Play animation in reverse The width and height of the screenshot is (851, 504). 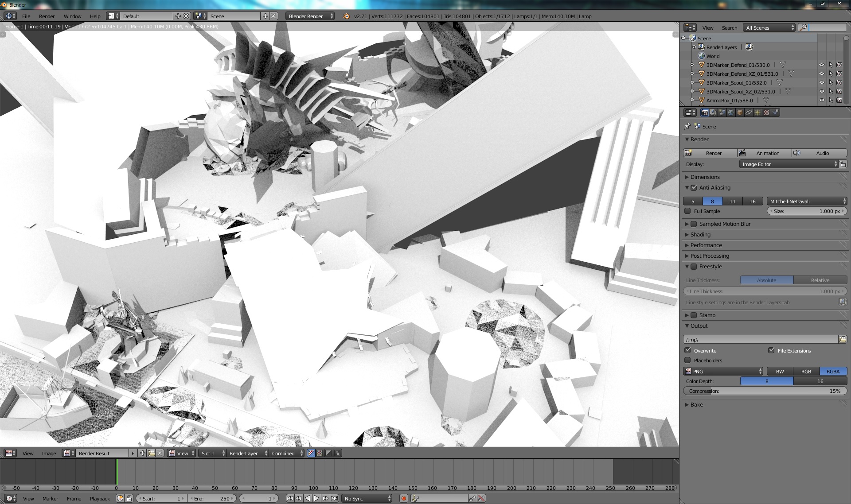tap(308, 498)
